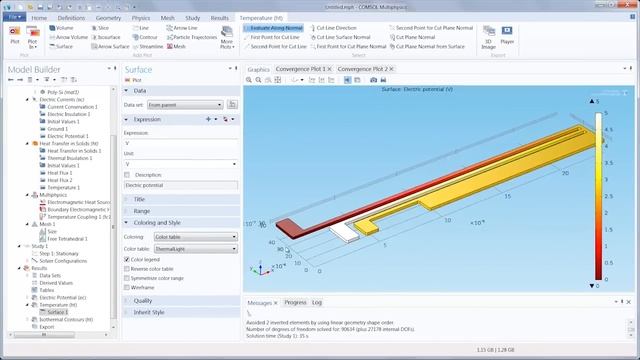640x360 pixels.
Task: Open the Color table dropdown
Action: pyautogui.click(x=196, y=249)
